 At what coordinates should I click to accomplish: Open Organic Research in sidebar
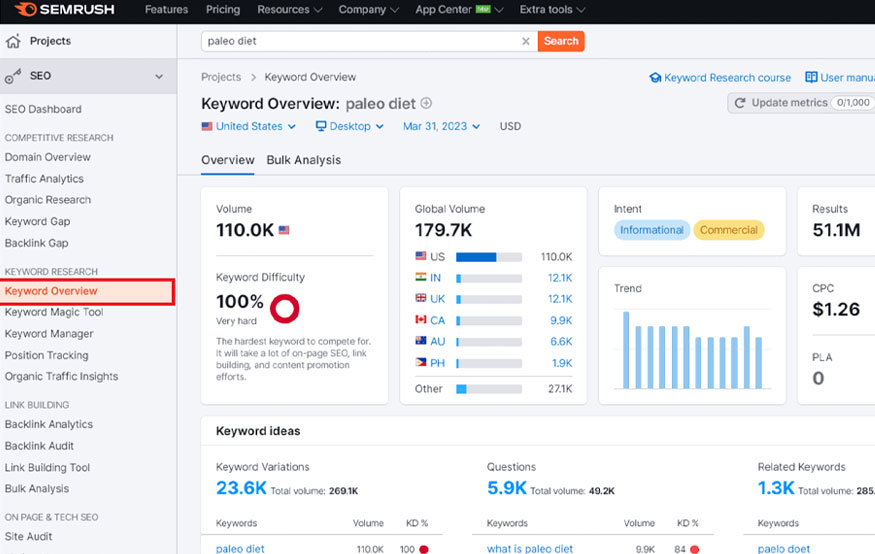tap(47, 200)
